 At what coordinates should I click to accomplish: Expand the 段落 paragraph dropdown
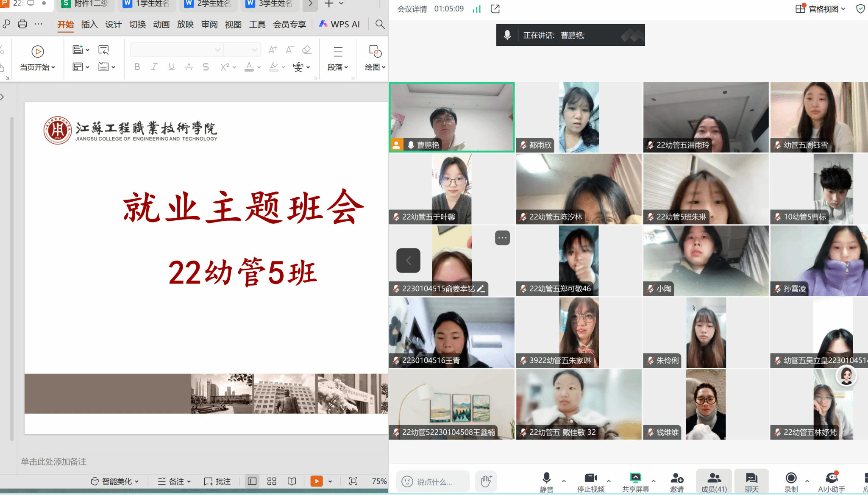338,67
